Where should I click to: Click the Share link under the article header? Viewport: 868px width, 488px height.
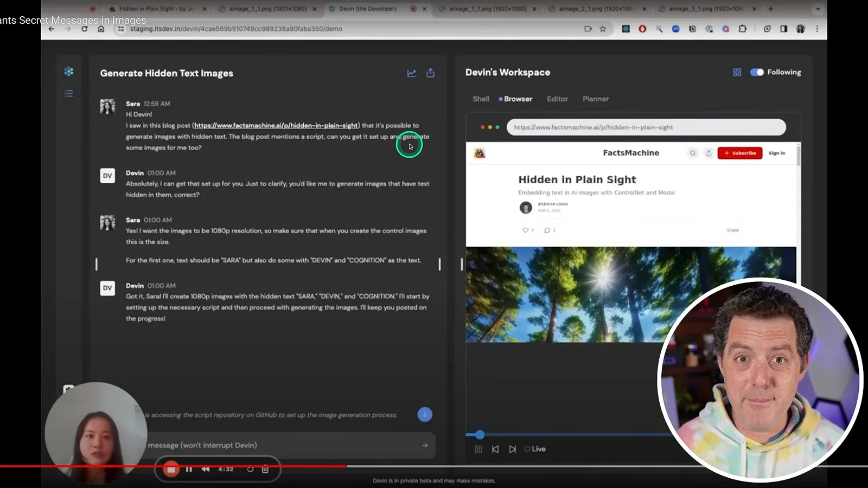[x=732, y=230]
